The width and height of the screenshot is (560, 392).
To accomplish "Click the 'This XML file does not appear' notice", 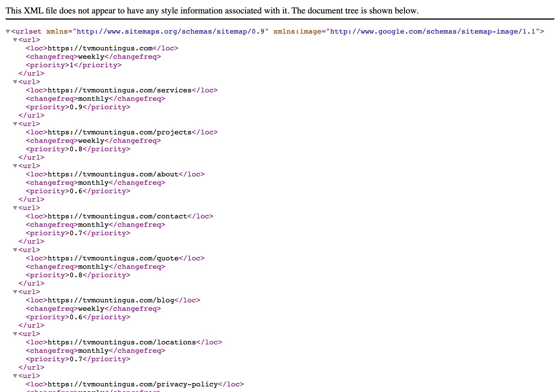I will [x=212, y=11].
